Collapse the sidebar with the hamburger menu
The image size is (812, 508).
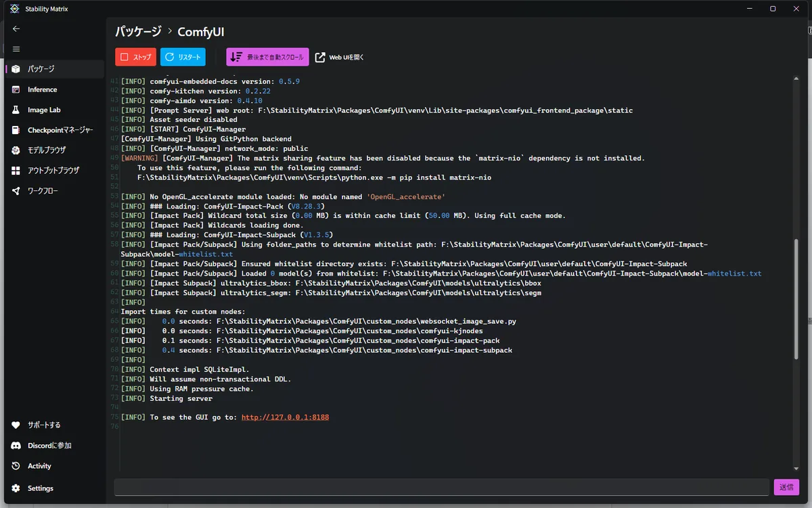pos(16,49)
